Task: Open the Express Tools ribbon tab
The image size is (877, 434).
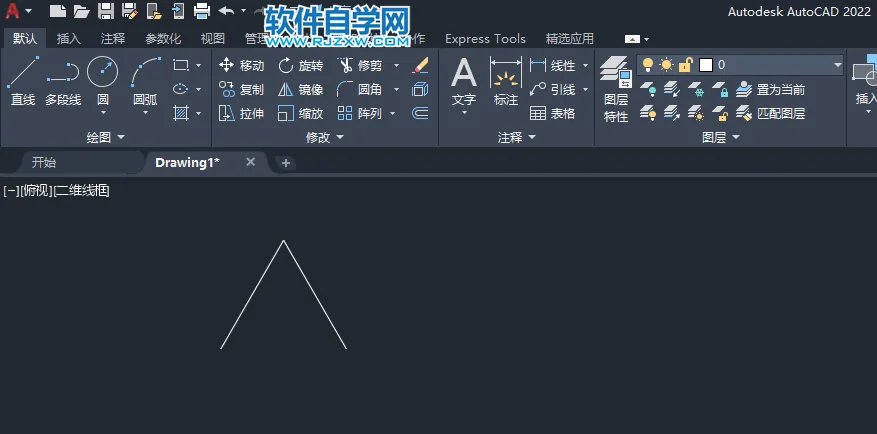Action: point(485,39)
